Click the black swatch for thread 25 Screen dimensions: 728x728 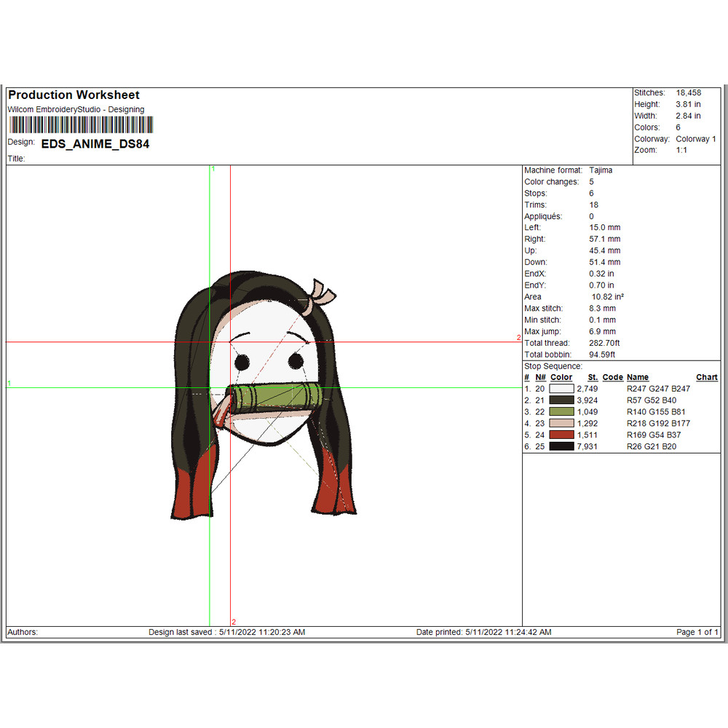562,446
